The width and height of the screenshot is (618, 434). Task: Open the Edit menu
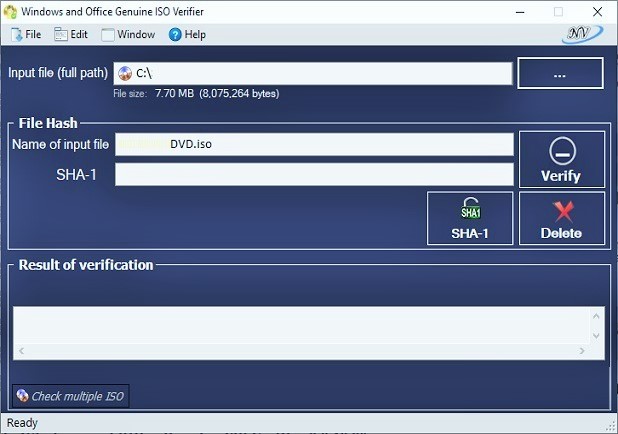pos(71,35)
